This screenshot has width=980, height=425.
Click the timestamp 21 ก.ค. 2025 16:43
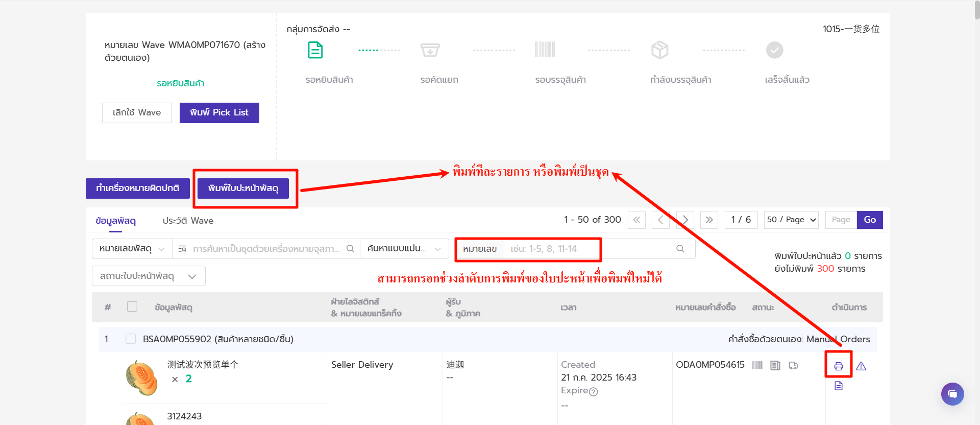click(x=599, y=377)
